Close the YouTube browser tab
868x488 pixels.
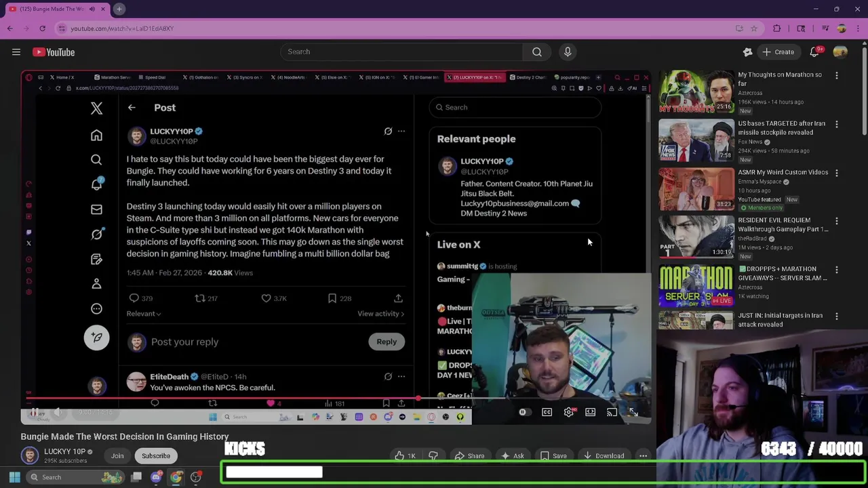pos(103,9)
